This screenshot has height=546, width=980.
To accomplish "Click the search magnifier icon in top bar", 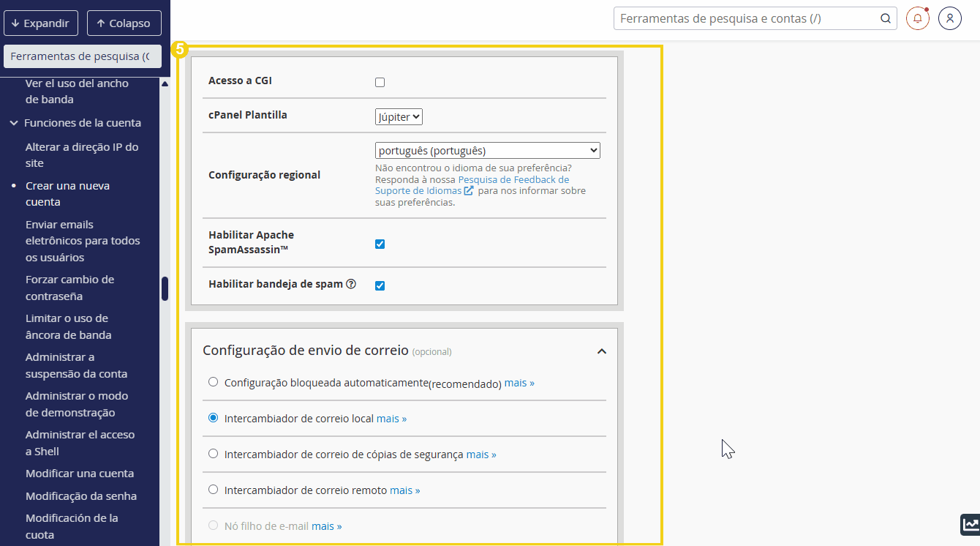I will [x=885, y=19].
